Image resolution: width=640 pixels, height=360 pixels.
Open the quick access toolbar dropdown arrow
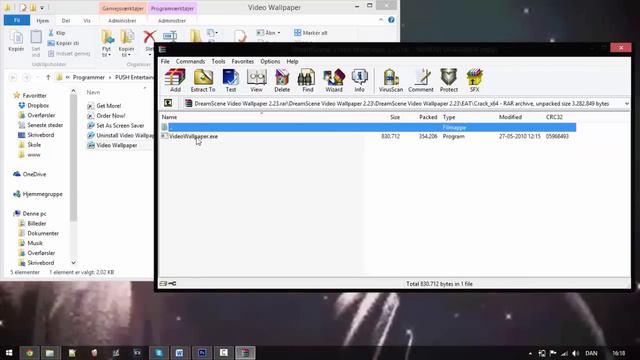click(42, 8)
